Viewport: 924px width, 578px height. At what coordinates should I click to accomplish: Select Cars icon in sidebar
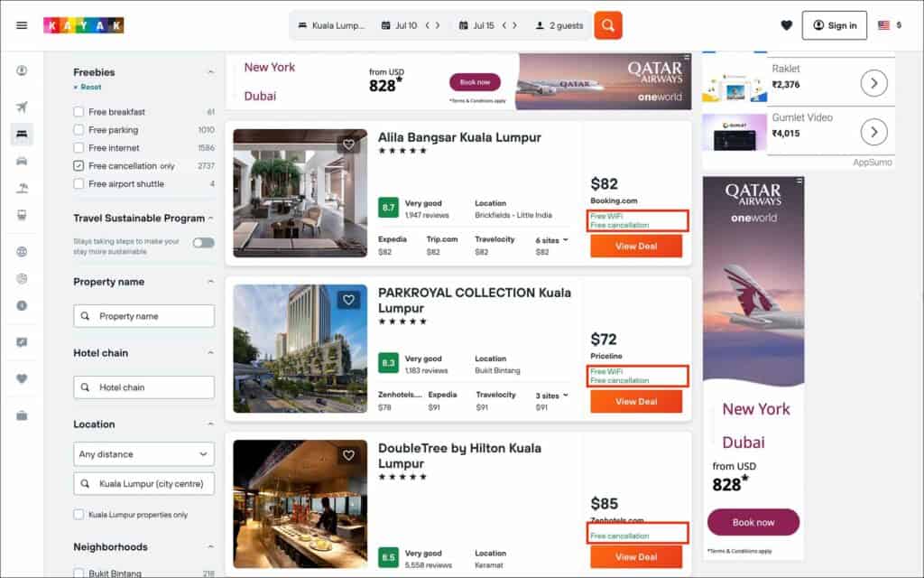(x=22, y=161)
